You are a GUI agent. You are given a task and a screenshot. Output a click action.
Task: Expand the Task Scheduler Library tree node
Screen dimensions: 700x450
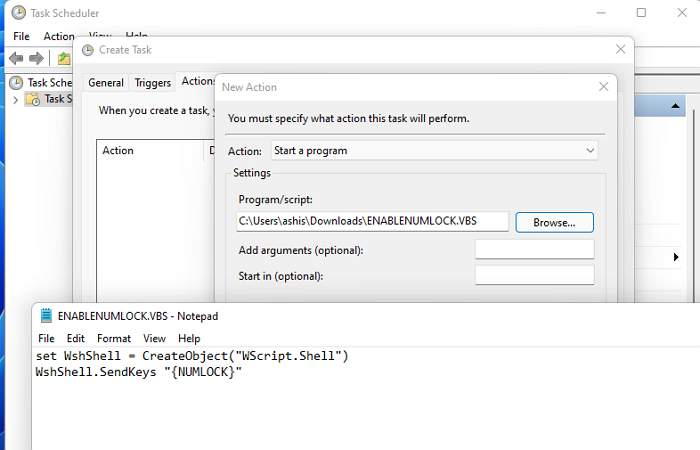(x=15, y=99)
